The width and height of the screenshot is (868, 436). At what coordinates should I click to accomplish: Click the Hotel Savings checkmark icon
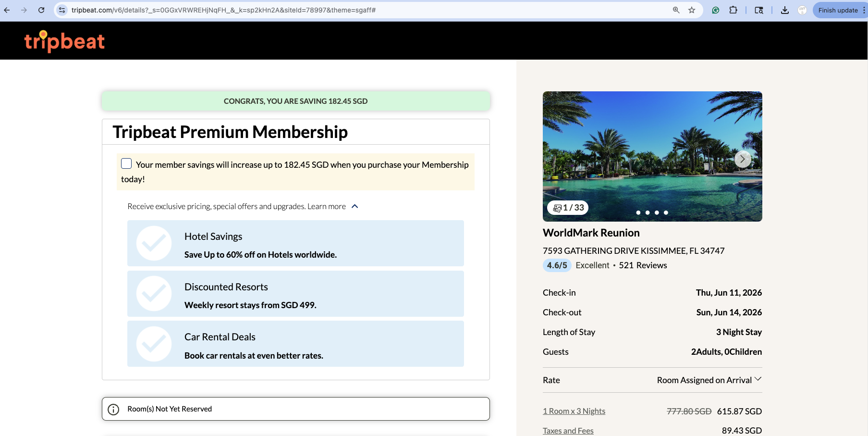[154, 243]
